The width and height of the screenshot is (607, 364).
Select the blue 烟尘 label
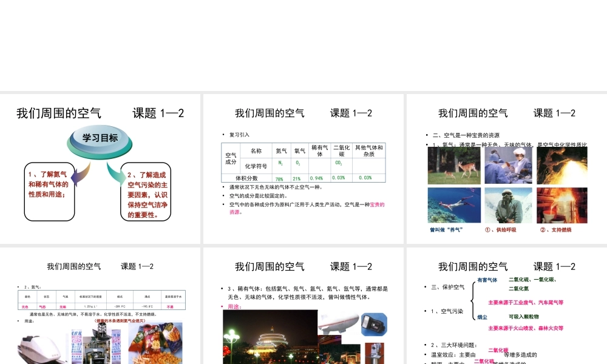coord(482,317)
